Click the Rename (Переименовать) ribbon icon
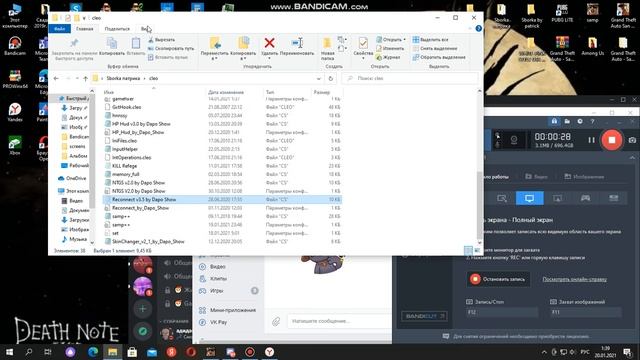 [x=297, y=43]
